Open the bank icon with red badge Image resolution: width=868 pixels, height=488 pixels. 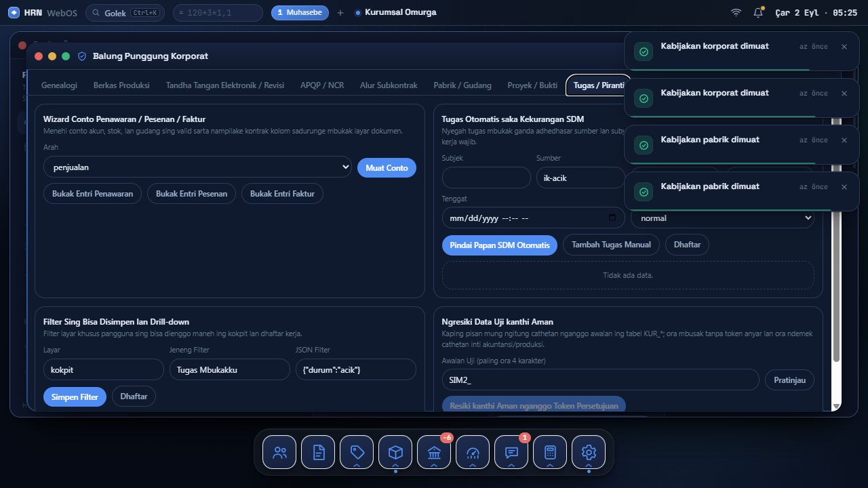coord(434,452)
